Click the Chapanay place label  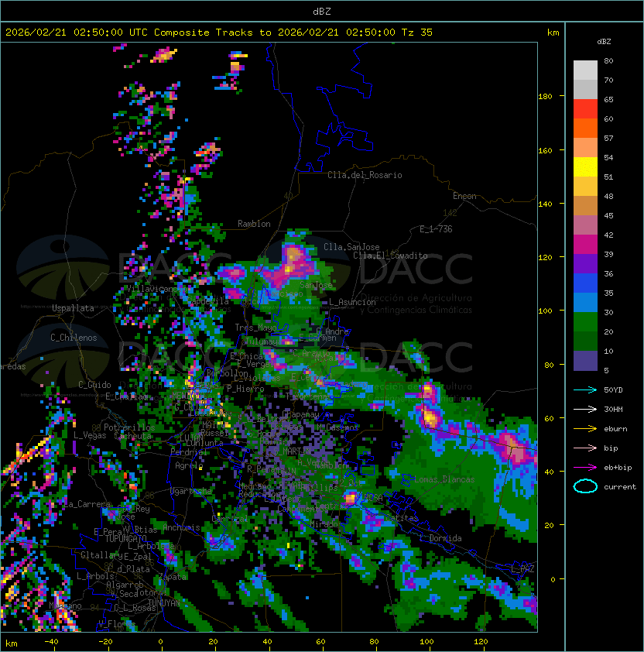coord(300,414)
